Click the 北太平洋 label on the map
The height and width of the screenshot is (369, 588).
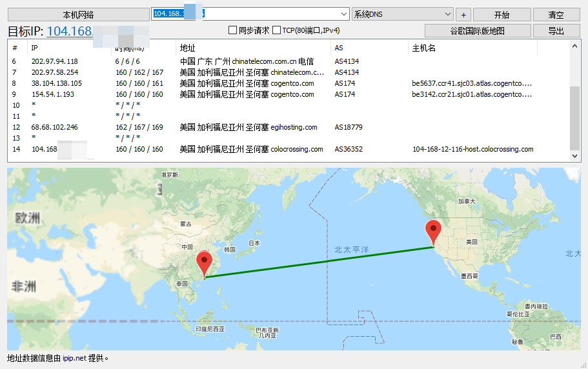351,250
